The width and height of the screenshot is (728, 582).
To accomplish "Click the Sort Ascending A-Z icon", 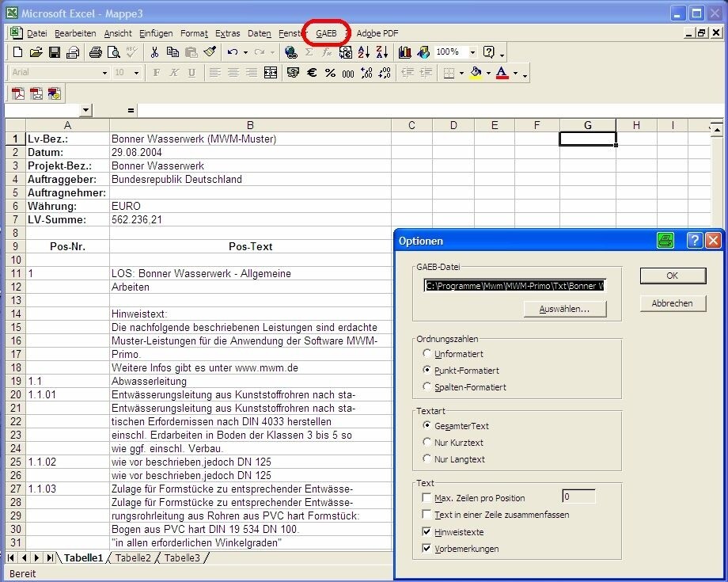I will point(364,52).
